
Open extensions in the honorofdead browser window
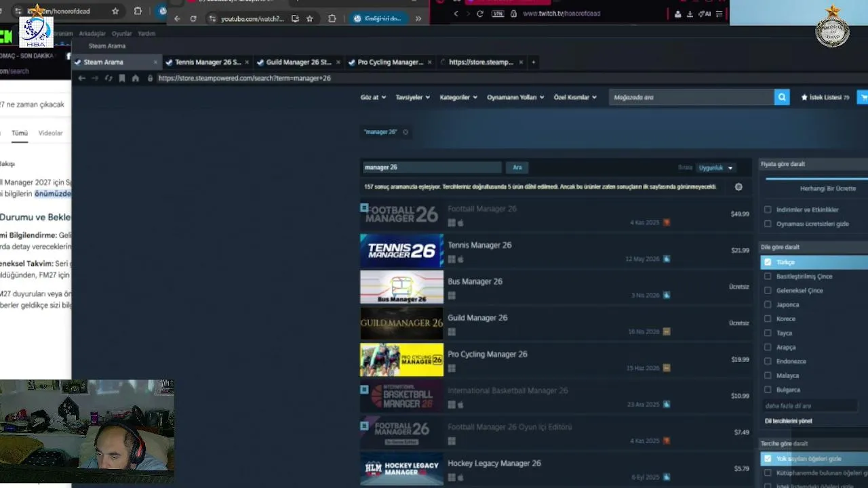138,12
